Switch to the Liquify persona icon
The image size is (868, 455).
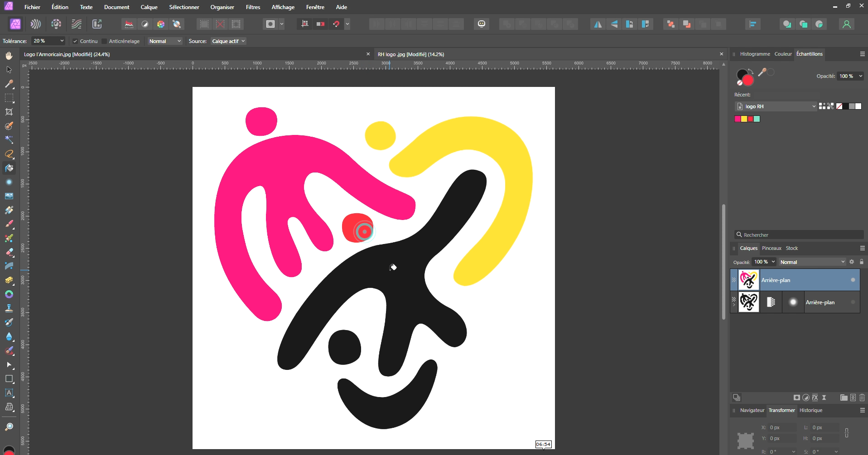point(36,24)
